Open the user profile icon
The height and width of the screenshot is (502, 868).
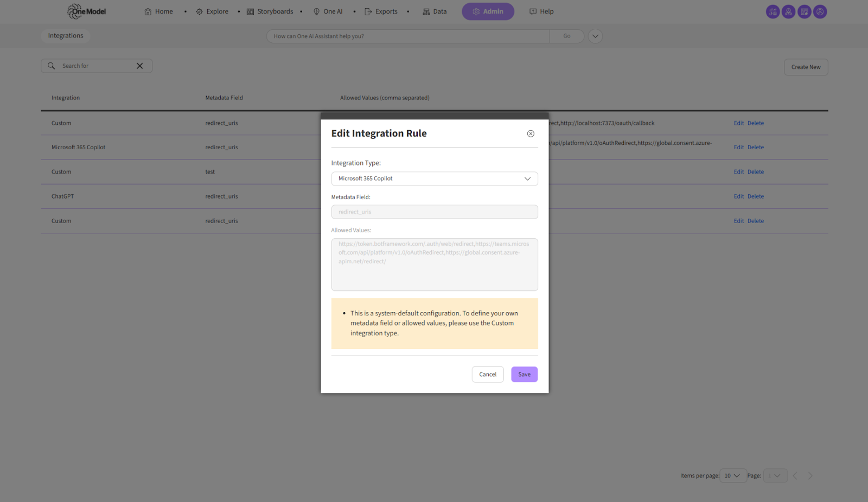point(820,11)
